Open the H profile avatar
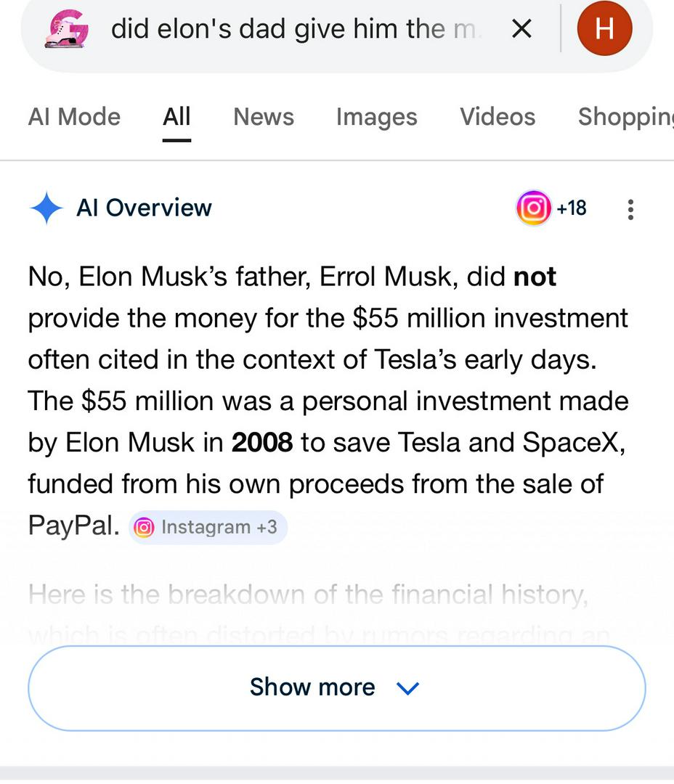The image size is (674, 784). 604,29
